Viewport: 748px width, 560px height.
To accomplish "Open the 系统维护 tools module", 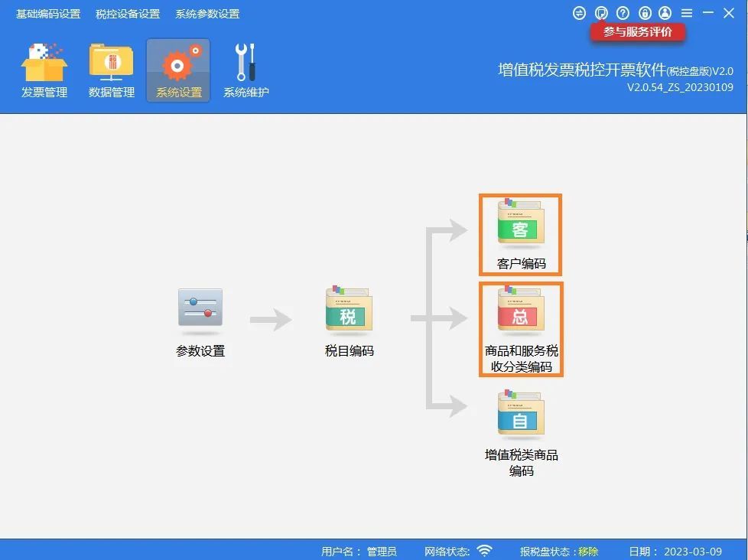I will [x=246, y=70].
